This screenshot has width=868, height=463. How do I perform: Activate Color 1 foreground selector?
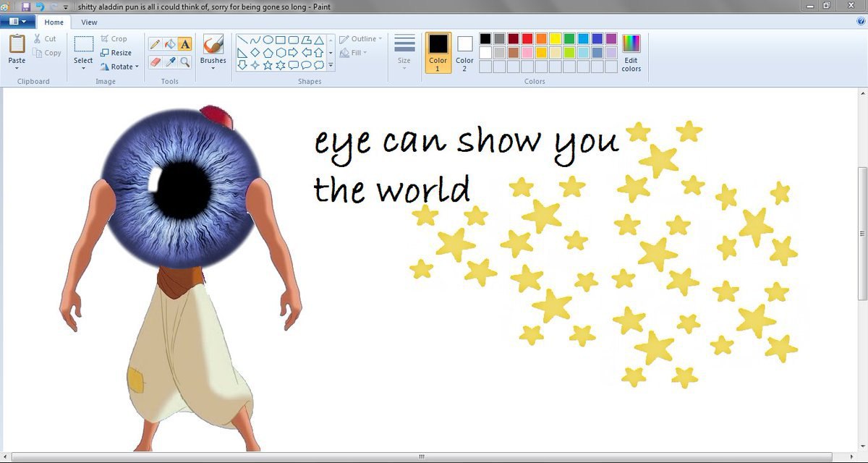point(438,53)
